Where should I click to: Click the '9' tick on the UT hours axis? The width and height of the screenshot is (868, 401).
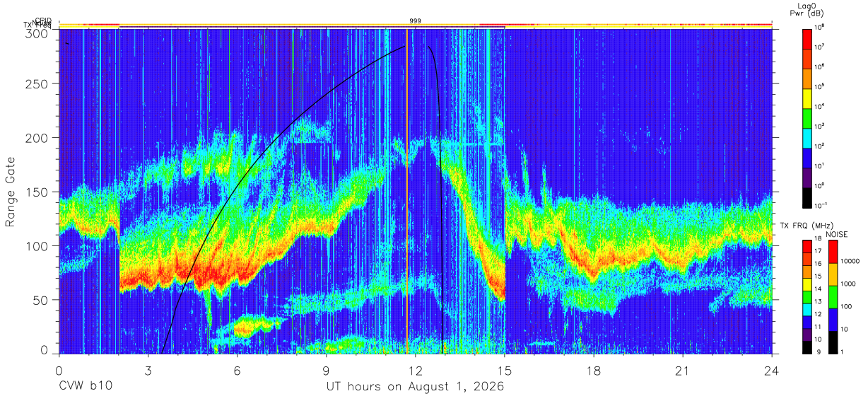[327, 371]
